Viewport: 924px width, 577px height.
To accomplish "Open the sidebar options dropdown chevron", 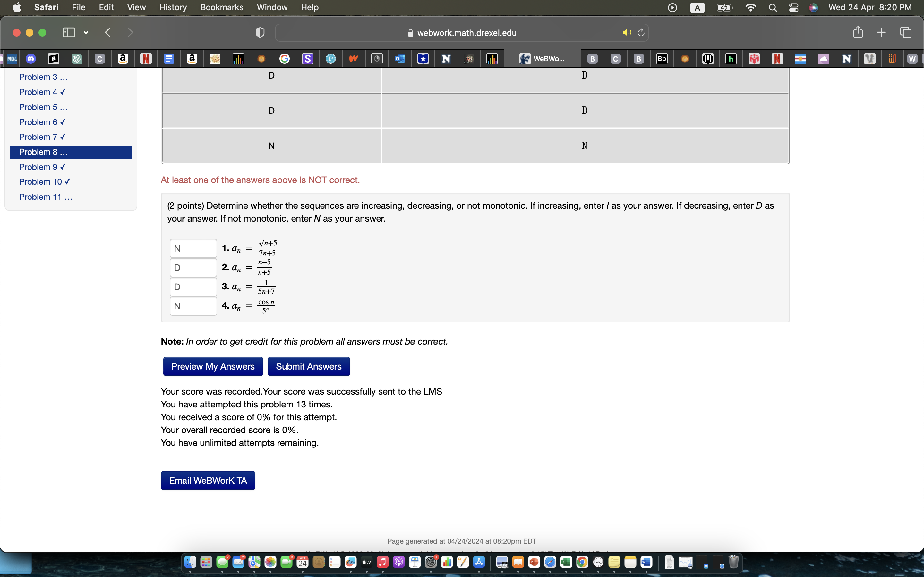I will point(86,33).
